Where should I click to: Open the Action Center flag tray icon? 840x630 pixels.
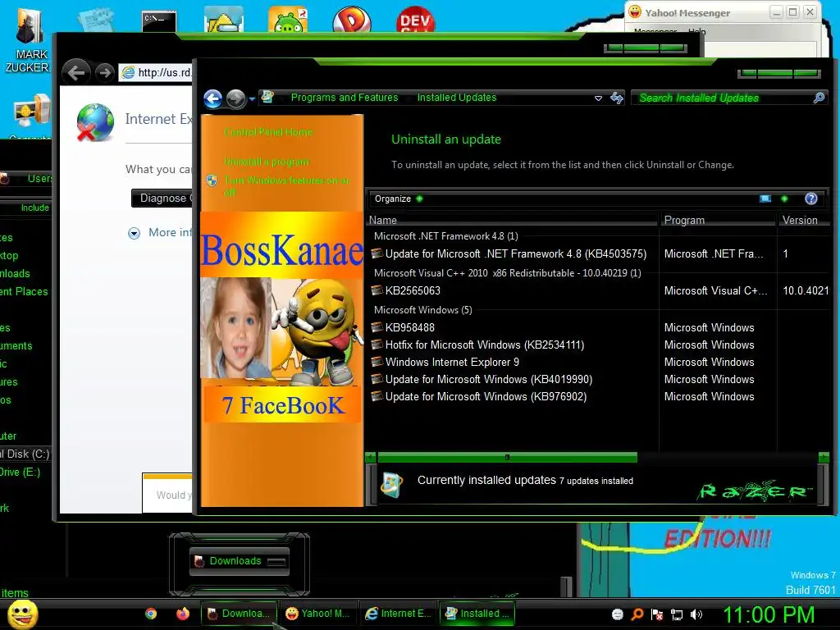click(x=657, y=614)
